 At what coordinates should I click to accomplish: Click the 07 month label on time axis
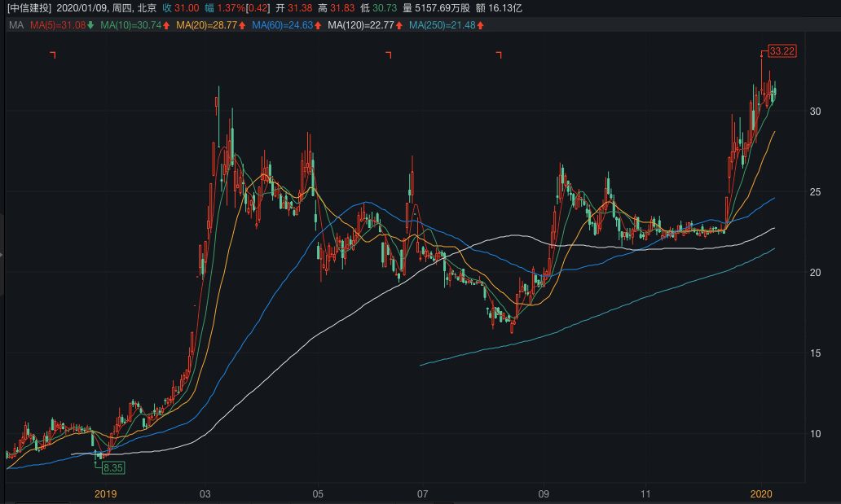tap(423, 493)
